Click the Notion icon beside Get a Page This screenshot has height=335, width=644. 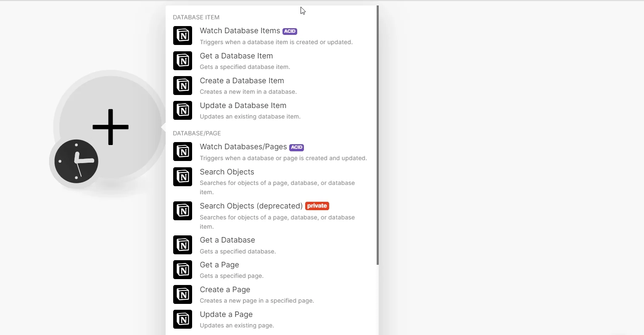[182, 270]
